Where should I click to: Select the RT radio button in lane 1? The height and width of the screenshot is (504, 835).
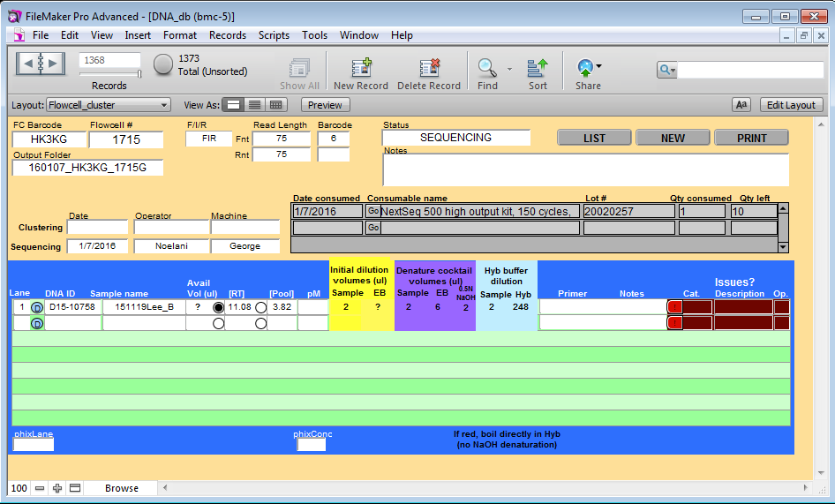pyautogui.click(x=260, y=307)
